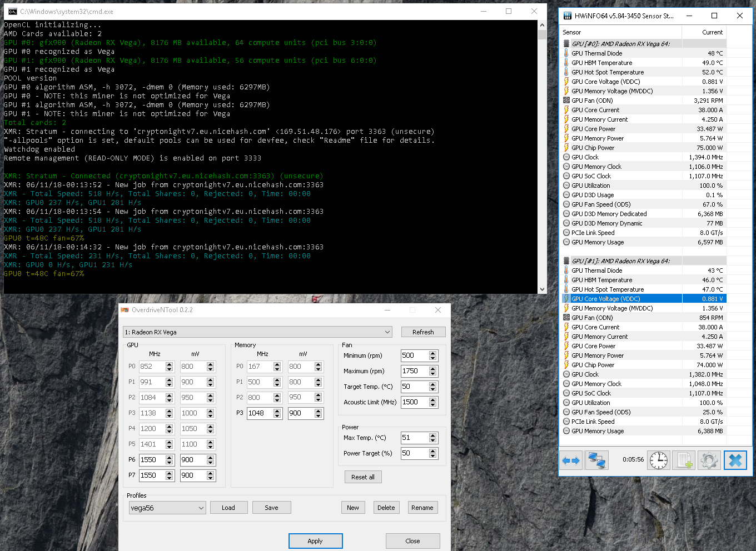Create a New profile

(353, 508)
